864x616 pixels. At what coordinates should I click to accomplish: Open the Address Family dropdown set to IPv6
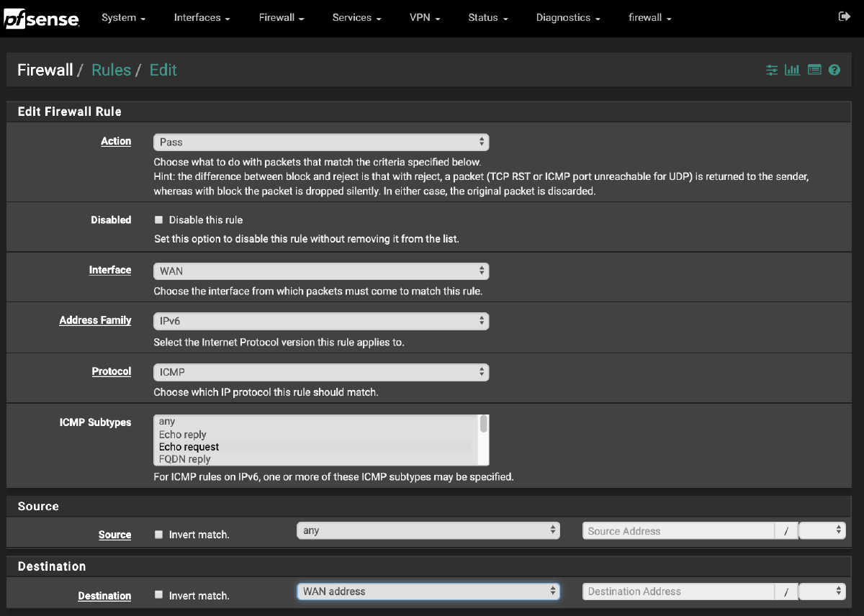point(320,321)
